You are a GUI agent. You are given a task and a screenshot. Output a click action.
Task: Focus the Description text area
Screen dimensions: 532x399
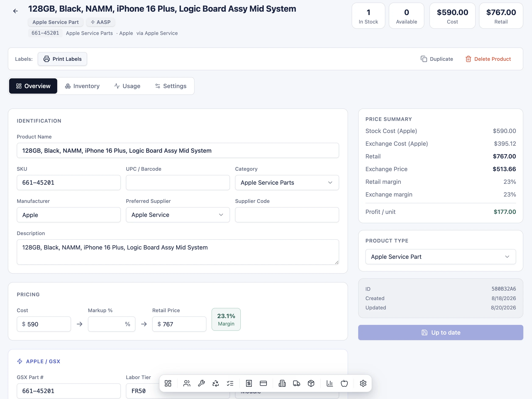(x=178, y=252)
